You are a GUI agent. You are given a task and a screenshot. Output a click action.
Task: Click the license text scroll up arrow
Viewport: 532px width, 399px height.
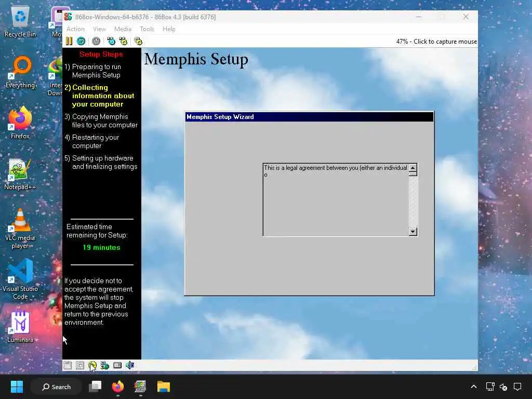(413, 168)
